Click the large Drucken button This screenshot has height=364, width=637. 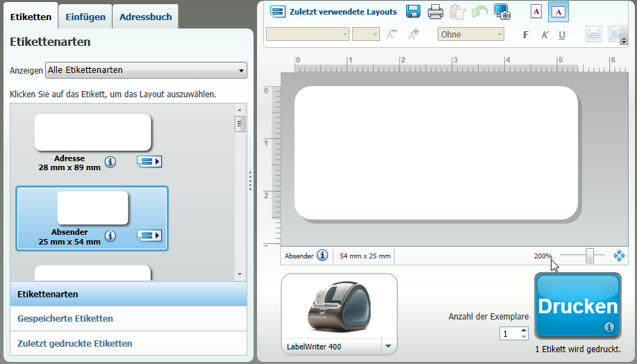tap(578, 306)
